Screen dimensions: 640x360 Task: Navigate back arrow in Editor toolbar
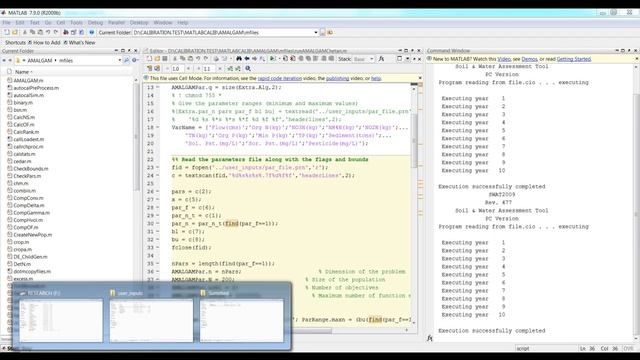pyautogui.click(x=247, y=59)
